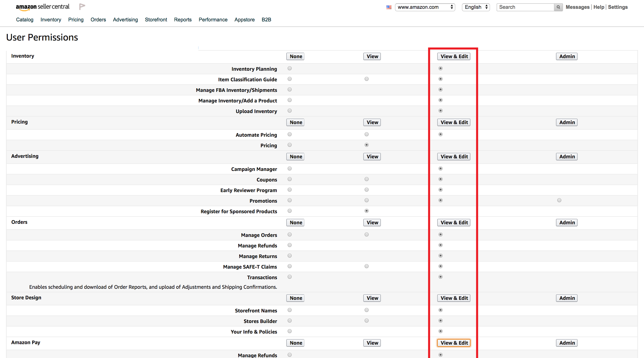Open the B2B menu
The width and height of the screenshot is (644, 358).
tap(266, 20)
